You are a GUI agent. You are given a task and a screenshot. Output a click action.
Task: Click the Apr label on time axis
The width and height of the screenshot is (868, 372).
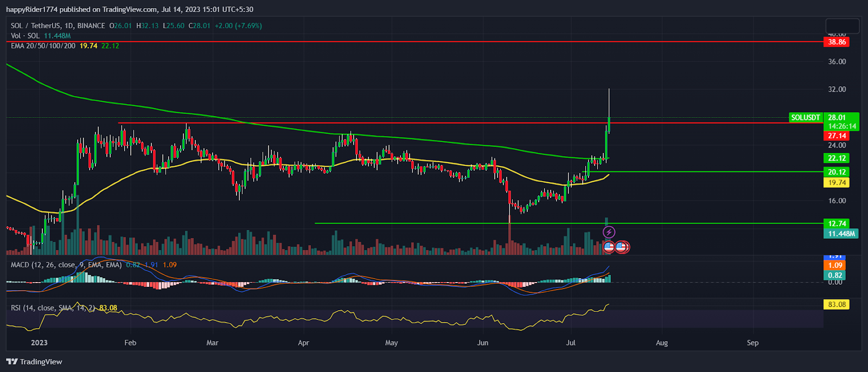303,343
